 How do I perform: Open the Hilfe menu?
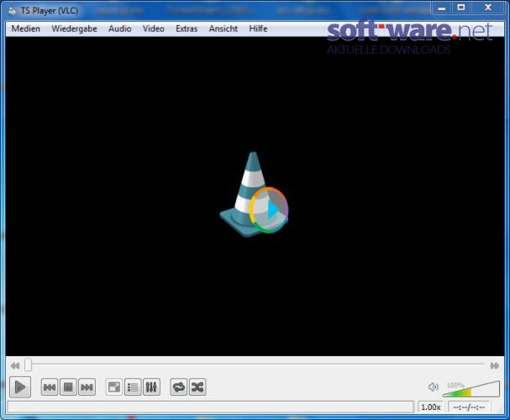258,29
